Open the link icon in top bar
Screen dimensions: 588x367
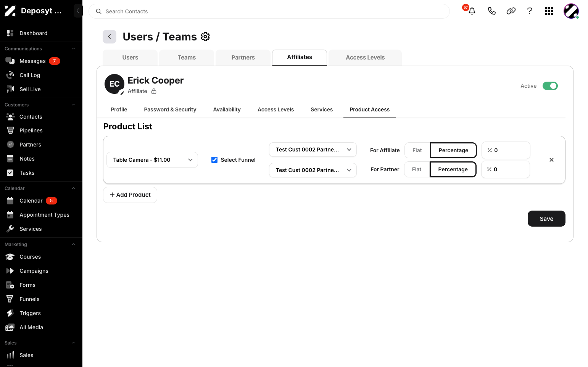point(511,11)
